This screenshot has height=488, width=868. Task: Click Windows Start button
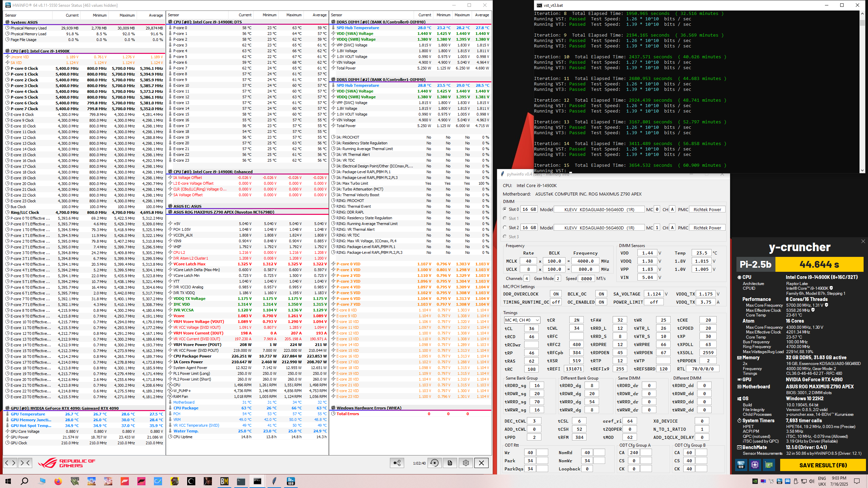click(8, 481)
